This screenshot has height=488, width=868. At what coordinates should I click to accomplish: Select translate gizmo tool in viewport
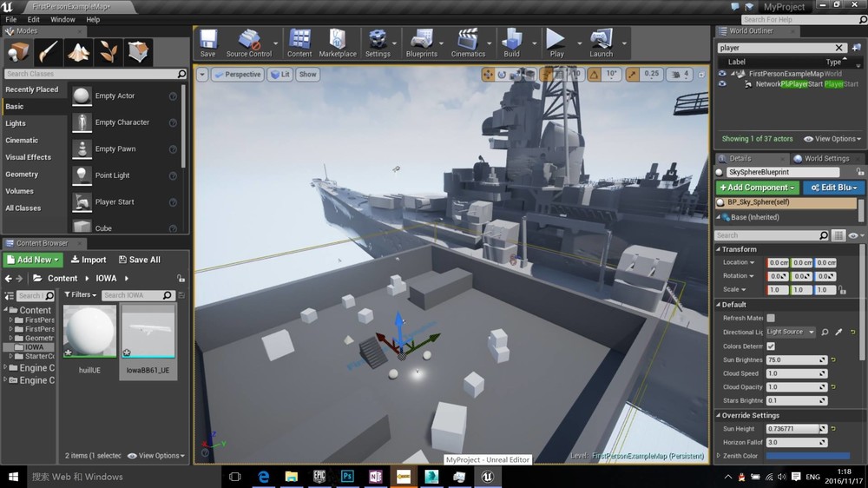(488, 74)
